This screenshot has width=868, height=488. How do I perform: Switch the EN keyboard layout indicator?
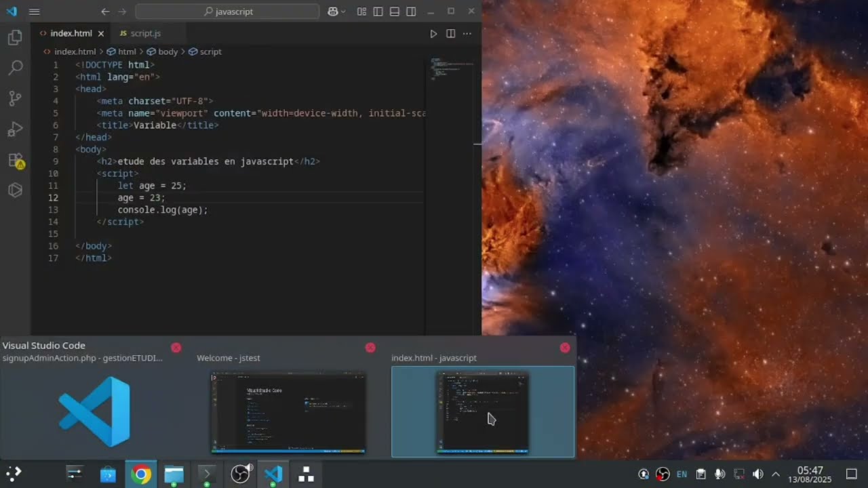click(x=682, y=474)
